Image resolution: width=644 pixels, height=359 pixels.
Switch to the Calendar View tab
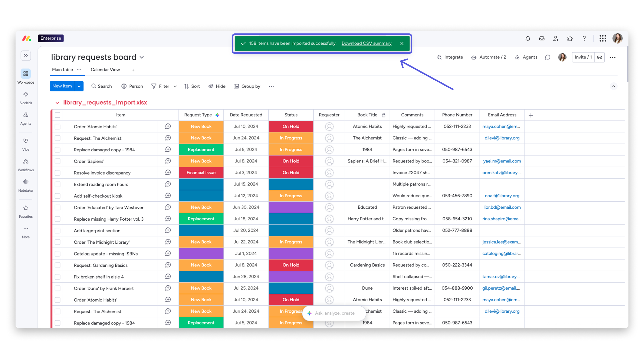pos(105,70)
